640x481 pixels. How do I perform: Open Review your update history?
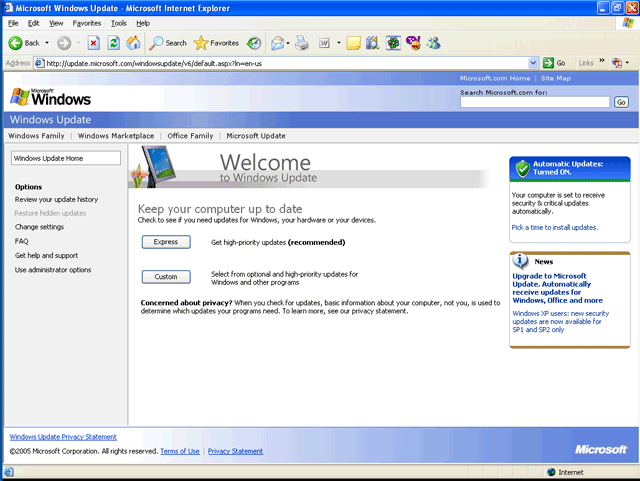[x=56, y=199]
